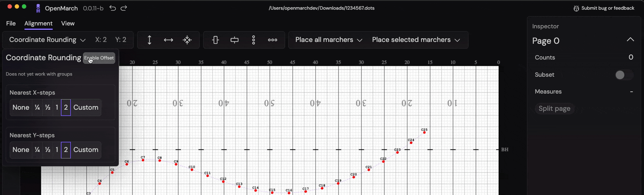Toggle the Subset switch
Screen dimensions: 644x195
click(623, 75)
